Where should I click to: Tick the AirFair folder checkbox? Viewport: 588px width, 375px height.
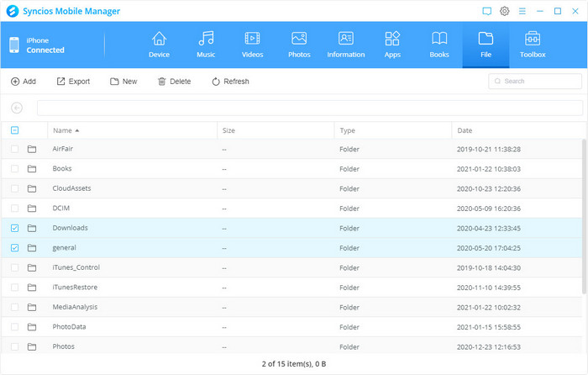pyautogui.click(x=15, y=149)
